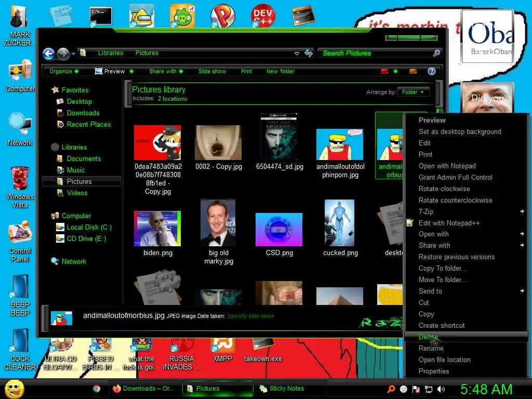The image size is (532, 399).
Task: Expand the Preview button dropdown arrow
Action: tap(131, 71)
